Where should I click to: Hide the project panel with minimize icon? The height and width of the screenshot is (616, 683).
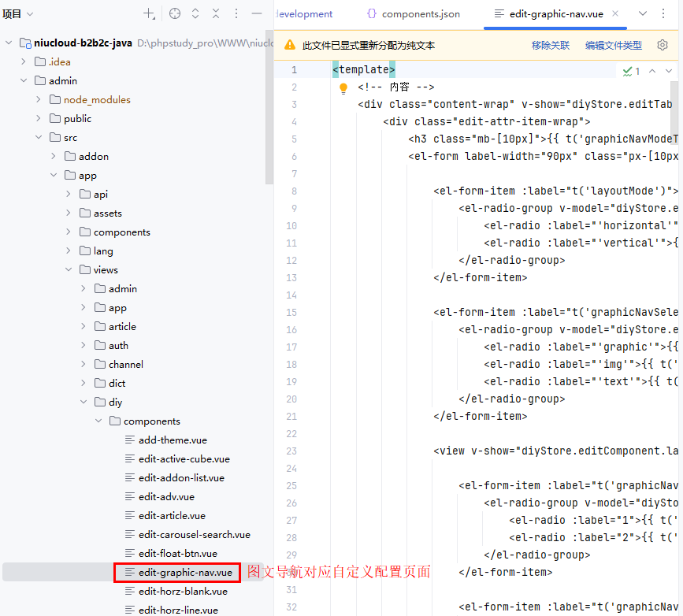pos(257,14)
